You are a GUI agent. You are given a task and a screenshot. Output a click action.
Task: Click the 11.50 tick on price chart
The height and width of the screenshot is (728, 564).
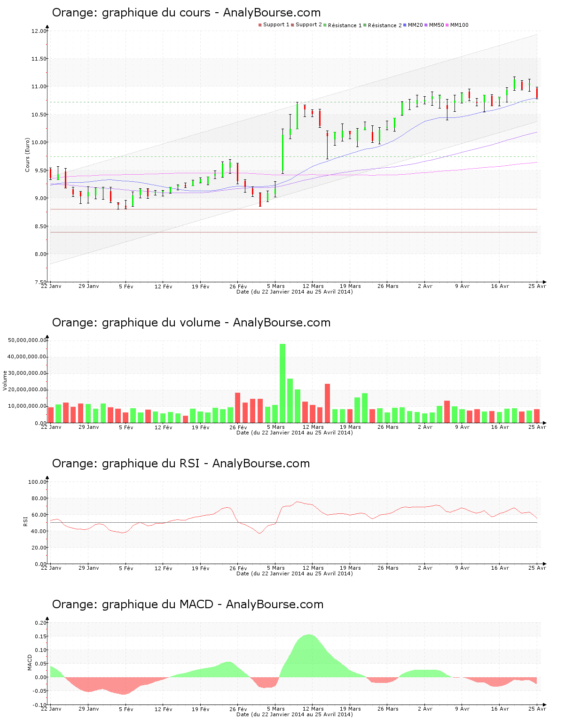(39, 59)
